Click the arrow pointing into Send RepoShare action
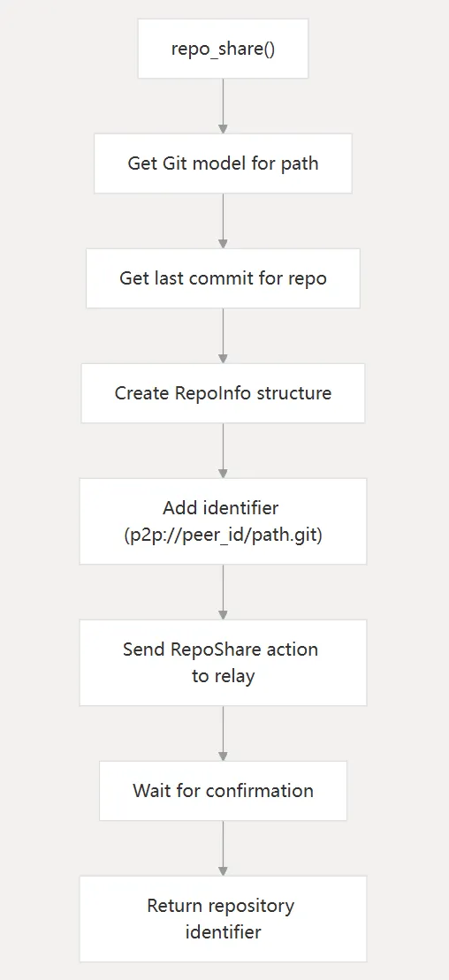The width and height of the screenshot is (449, 980). click(x=223, y=592)
